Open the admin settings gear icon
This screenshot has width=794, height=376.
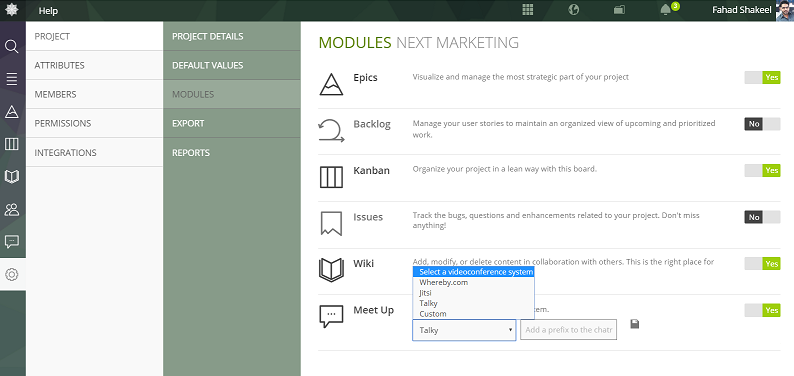(12, 275)
